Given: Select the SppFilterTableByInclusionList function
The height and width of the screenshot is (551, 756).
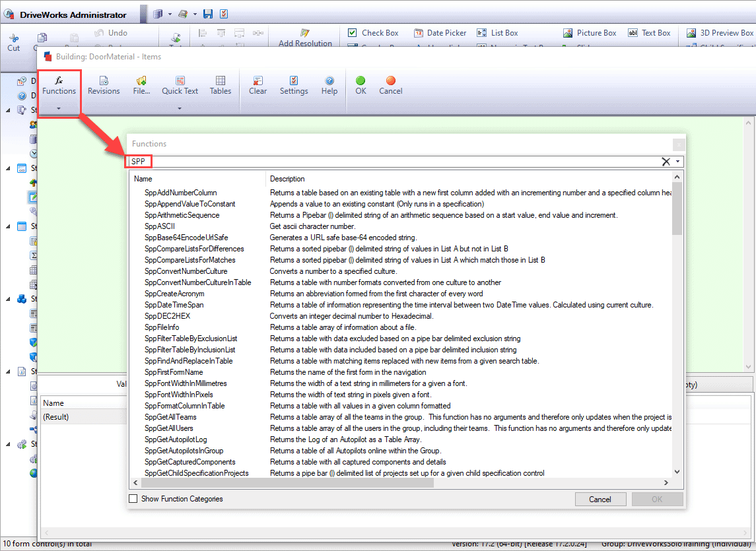Looking at the screenshot, I should (x=190, y=350).
